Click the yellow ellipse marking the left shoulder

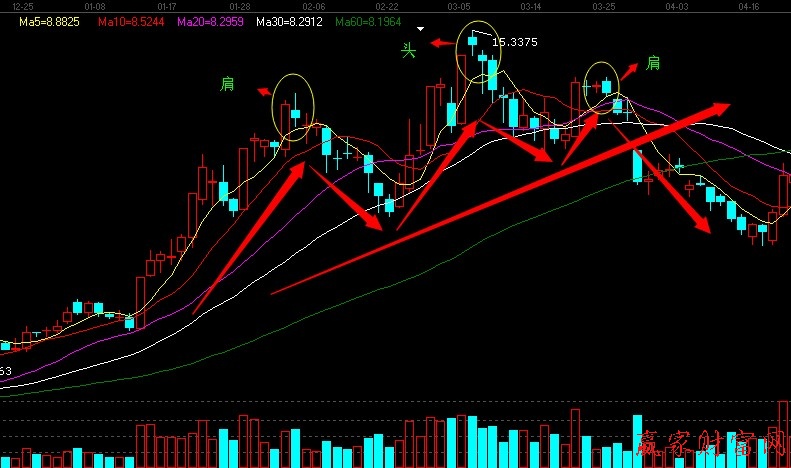click(293, 106)
